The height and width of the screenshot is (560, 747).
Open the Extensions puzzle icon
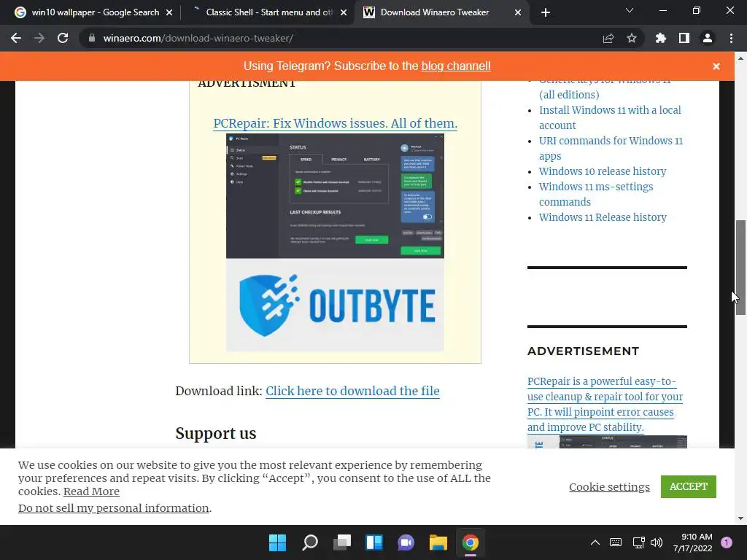click(x=661, y=38)
